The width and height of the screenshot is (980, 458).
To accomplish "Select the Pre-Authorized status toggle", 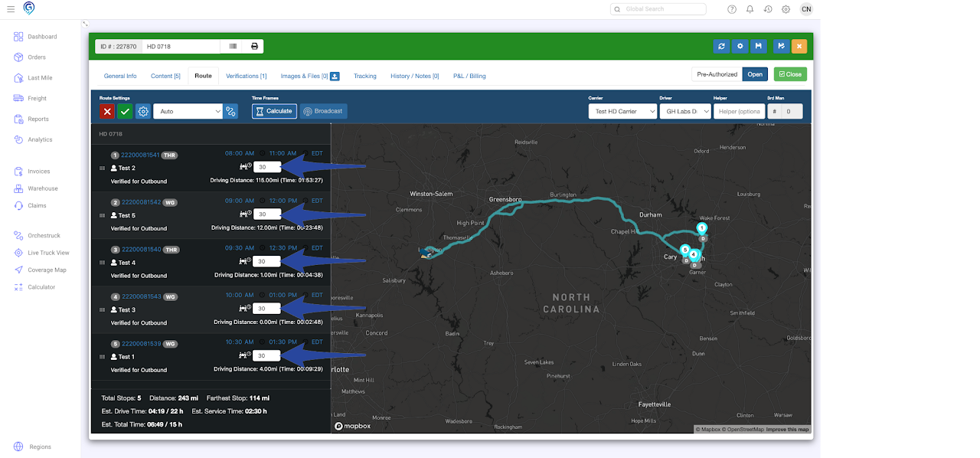I will 717,74.
